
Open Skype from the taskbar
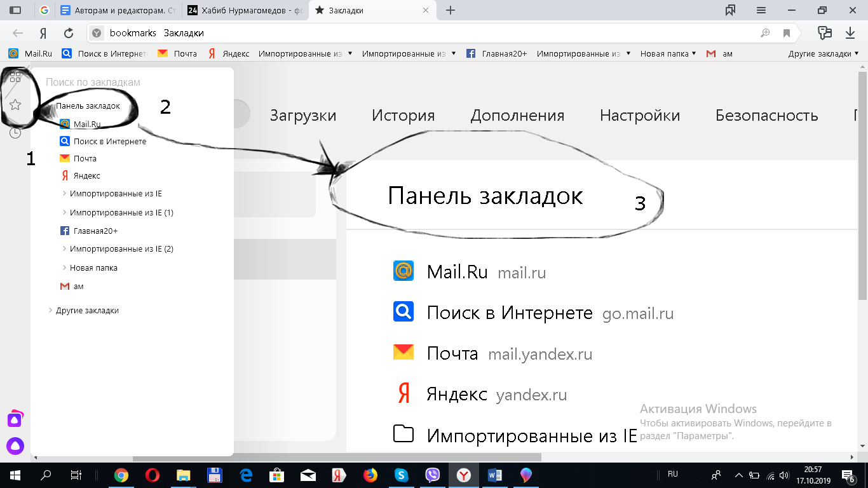(x=401, y=475)
